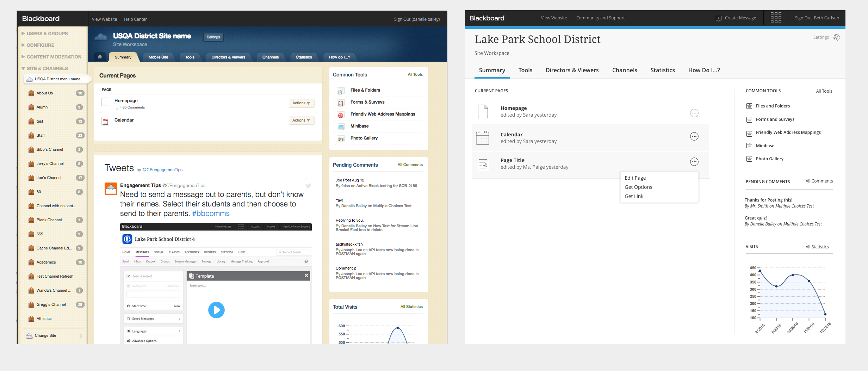Image resolution: width=868 pixels, height=371 pixels.
Task: Click the Settings gear icon in Lake Park workspace
Action: coord(837,37)
